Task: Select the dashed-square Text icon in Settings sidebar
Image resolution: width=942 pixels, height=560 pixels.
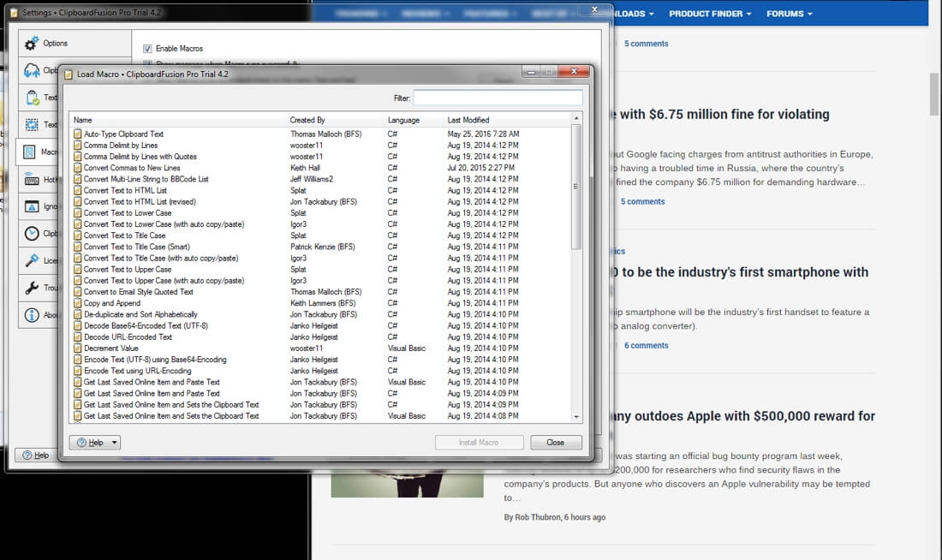Action: click(32, 124)
